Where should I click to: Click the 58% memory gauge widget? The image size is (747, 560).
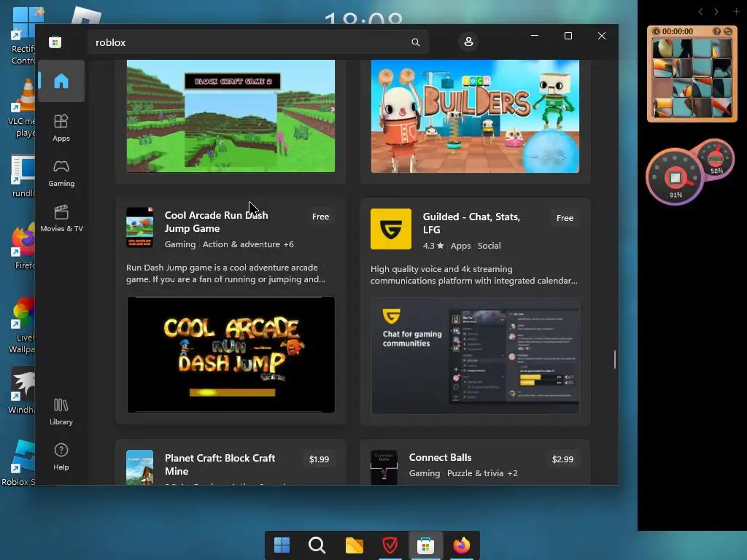[716, 160]
